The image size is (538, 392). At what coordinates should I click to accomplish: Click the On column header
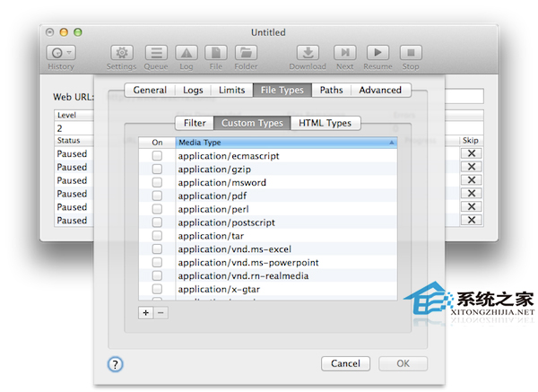pos(157,143)
